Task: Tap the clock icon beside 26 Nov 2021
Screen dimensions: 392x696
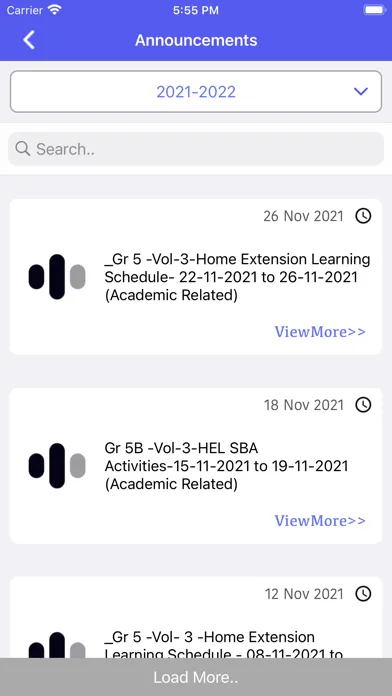Action: click(x=363, y=216)
